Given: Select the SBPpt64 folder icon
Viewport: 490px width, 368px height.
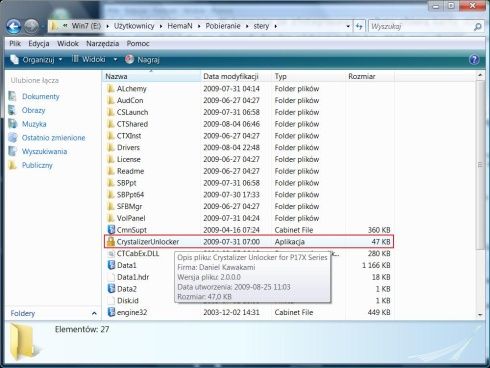Looking at the screenshot, I should pyautogui.click(x=110, y=195).
